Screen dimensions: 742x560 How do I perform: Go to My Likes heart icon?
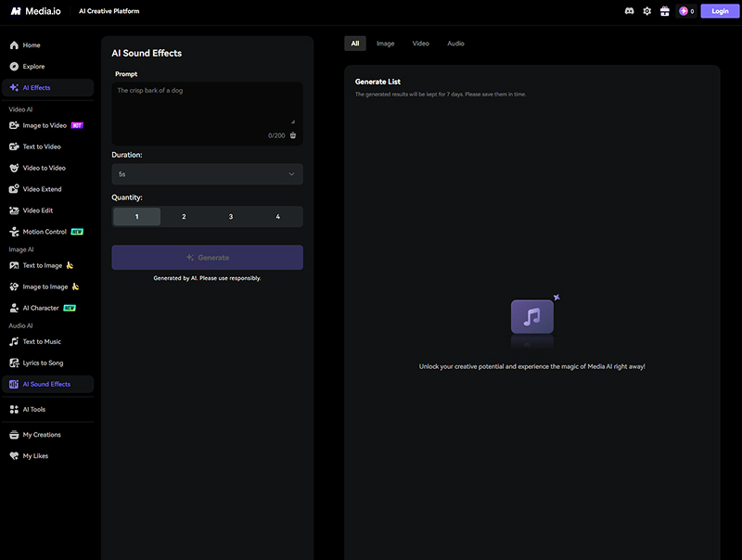click(14, 456)
